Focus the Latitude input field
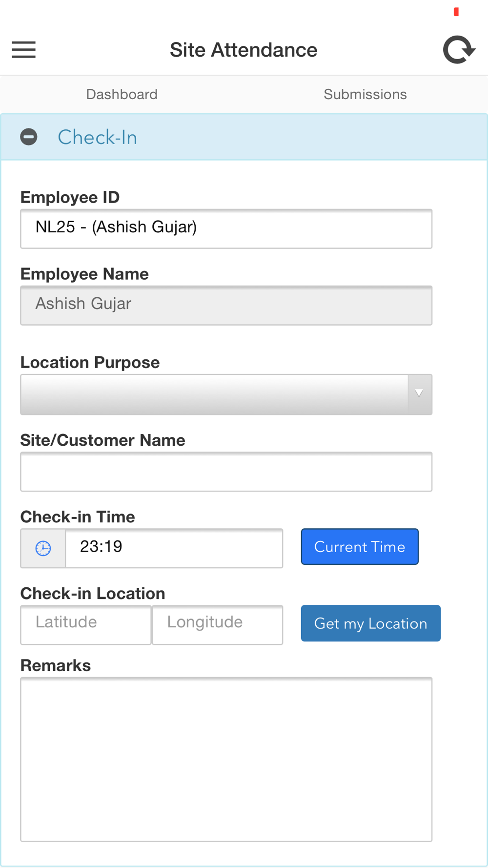The height and width of the screenshot is (868, 488). pos(86,625)
